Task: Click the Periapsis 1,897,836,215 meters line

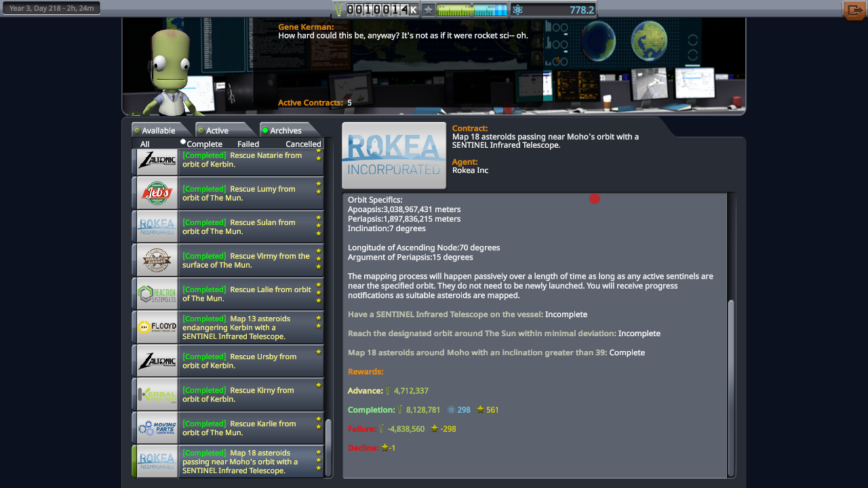Action: 404,219
